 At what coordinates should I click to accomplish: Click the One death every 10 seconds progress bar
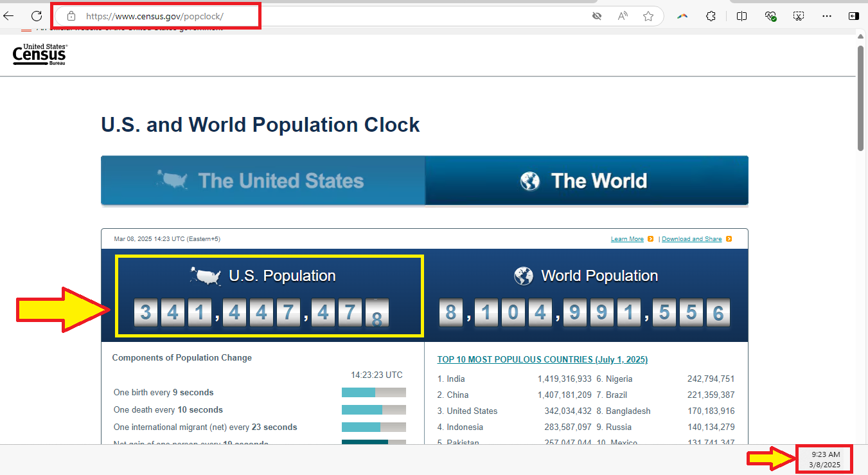point(374,410)
